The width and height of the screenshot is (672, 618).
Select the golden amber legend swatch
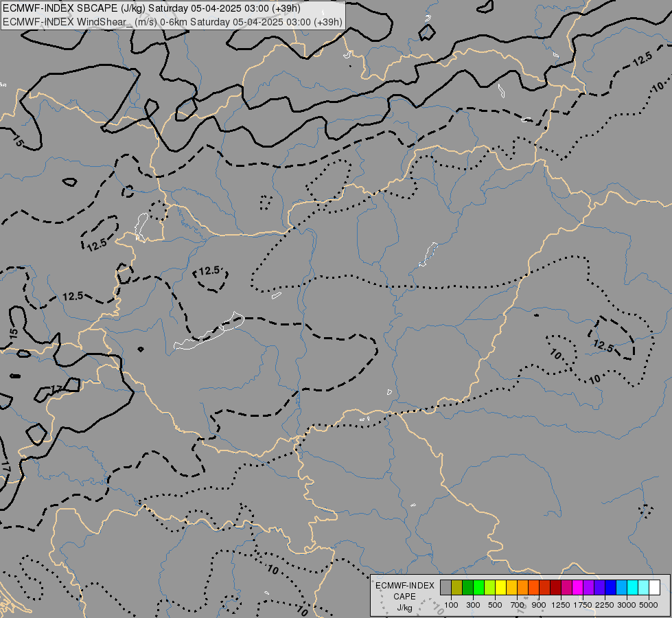click(x=511, y=588)
